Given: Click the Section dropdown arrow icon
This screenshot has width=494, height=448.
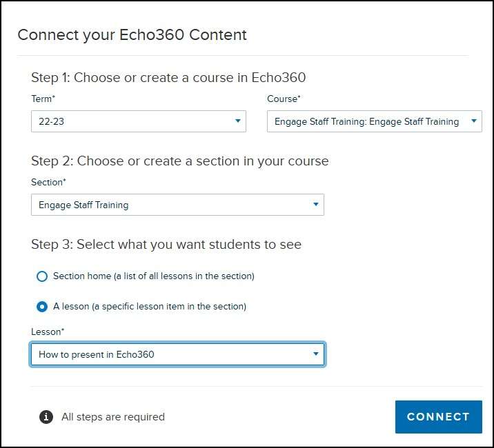Looking at the screenshot, I should pyautogui.click(x=316, y=204).
